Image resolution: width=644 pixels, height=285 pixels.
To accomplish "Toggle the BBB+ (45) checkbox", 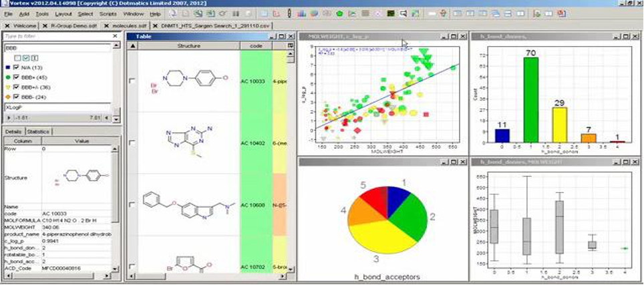I will [17, 77].
